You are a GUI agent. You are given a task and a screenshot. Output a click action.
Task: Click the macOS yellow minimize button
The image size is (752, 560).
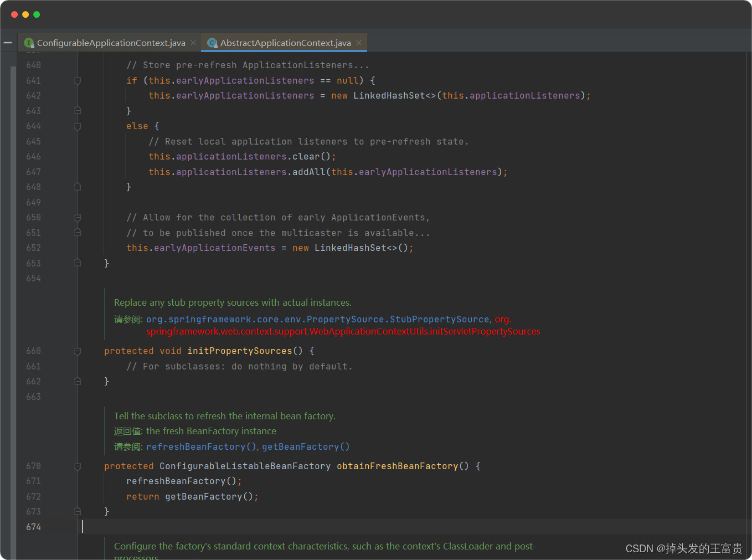click(25, 14)
